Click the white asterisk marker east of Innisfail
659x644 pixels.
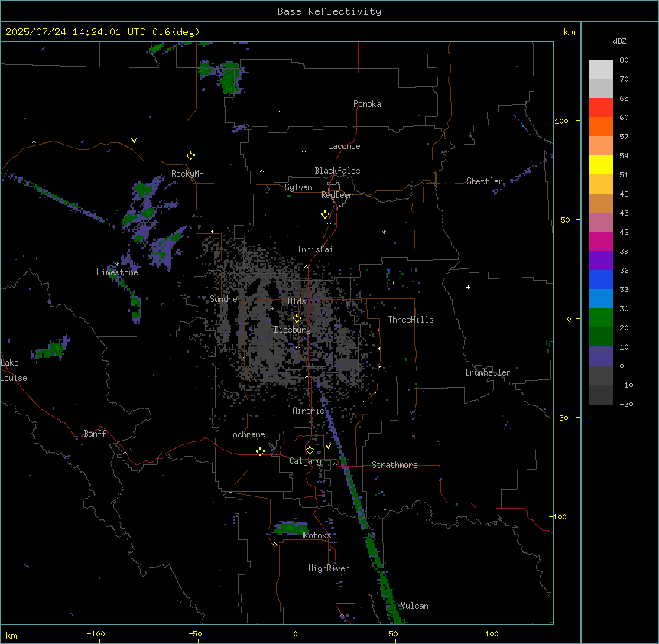(x=384, y=232)
